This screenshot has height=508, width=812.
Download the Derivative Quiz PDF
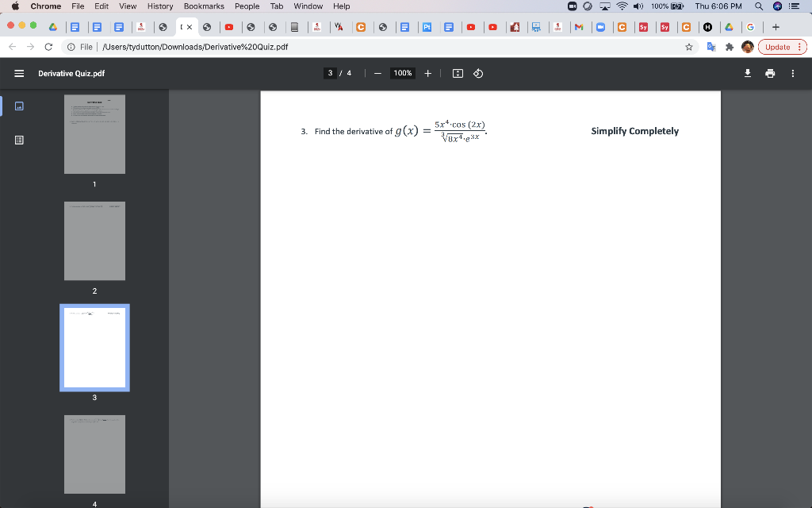click(x=746, y=73)
